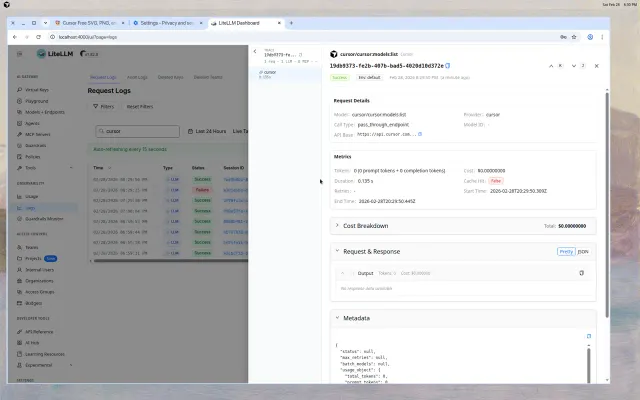Open Organizations in the sidebar
This screenshot has width=640, height=400.
coord(39,281)
